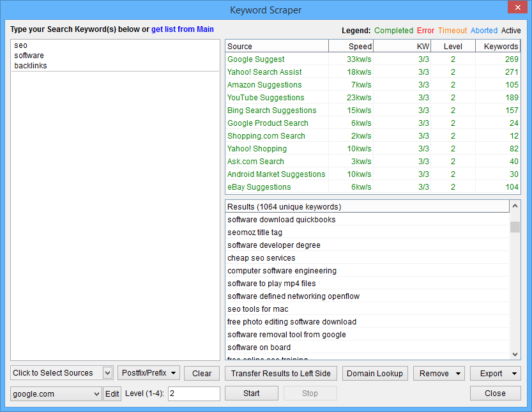The height and width of the screenshot is (412, 532).
Task: Expand the Remove options dropdown
Action: pos(439,373)
